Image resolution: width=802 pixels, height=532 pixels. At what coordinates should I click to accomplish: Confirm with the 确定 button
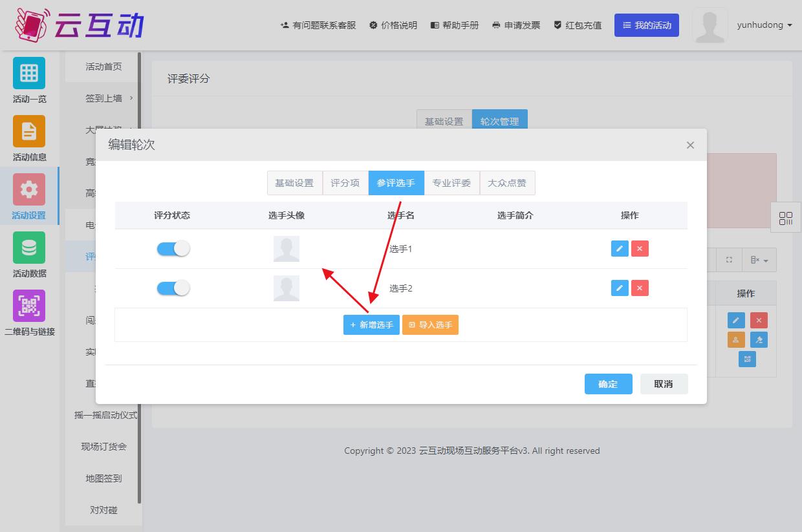pos(608,384)
